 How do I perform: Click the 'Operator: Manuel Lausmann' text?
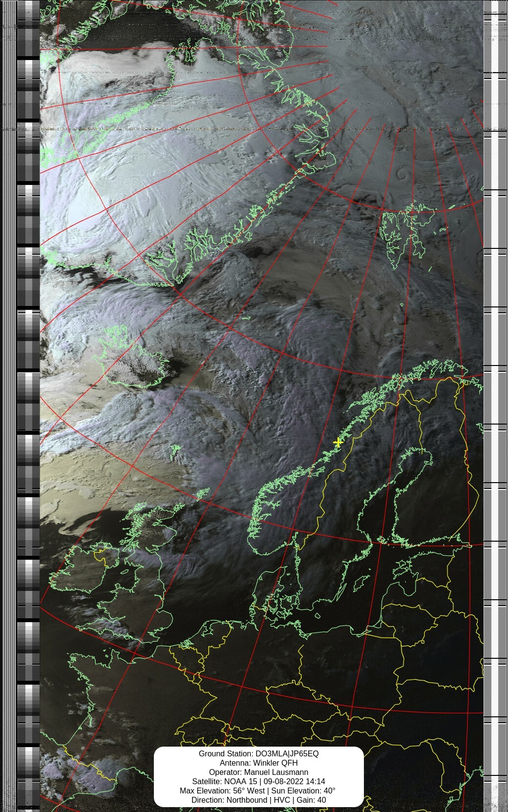(x=258, y=772)
